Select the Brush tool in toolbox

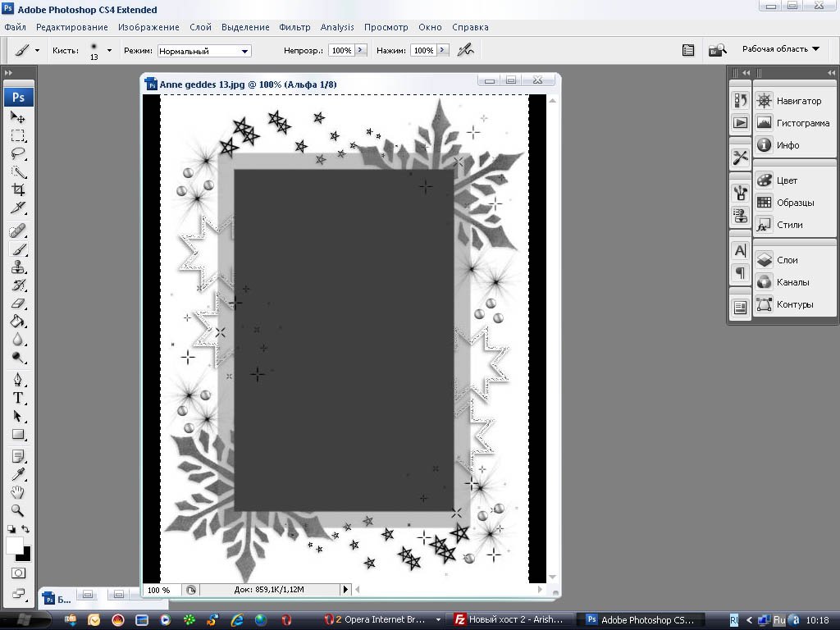(x=18, y=249)
